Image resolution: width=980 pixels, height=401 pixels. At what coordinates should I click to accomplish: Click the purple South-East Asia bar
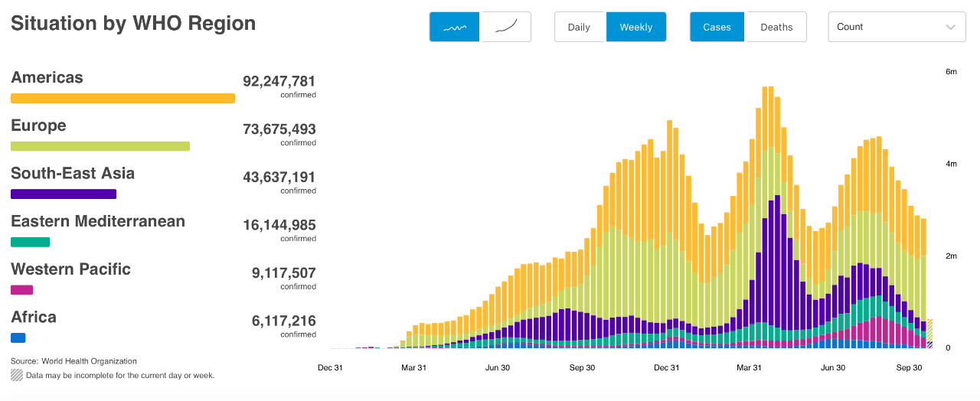point(64,194)
